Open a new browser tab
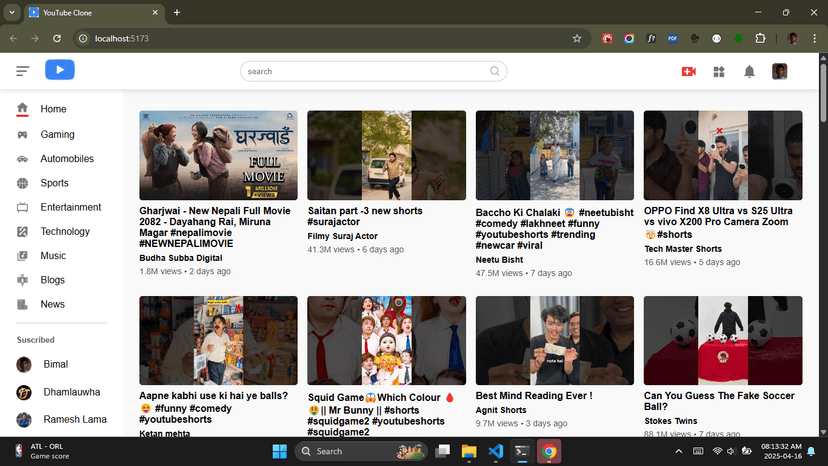This screenshot has height=466, width=828. click(177, 13)
